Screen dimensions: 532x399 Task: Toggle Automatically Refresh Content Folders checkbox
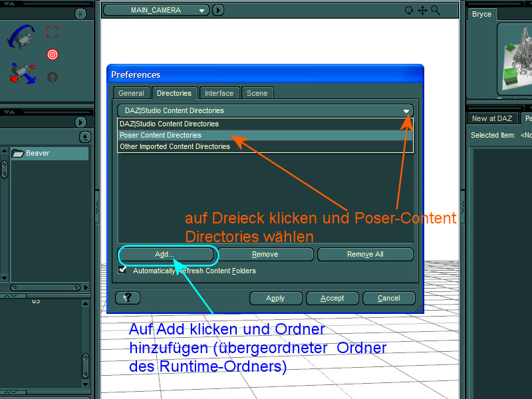(x=122, y=270)
